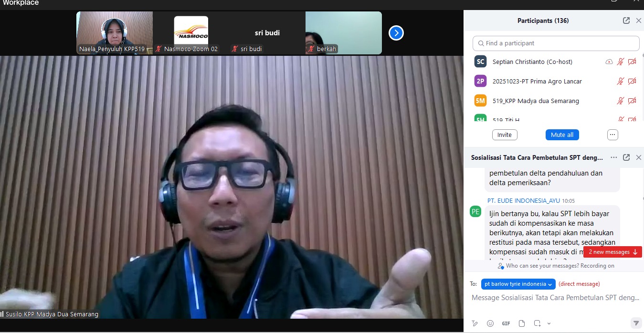644x333 pixels.
Task: Open the emoji picker in chat
Action: click(x=490, y=323)
